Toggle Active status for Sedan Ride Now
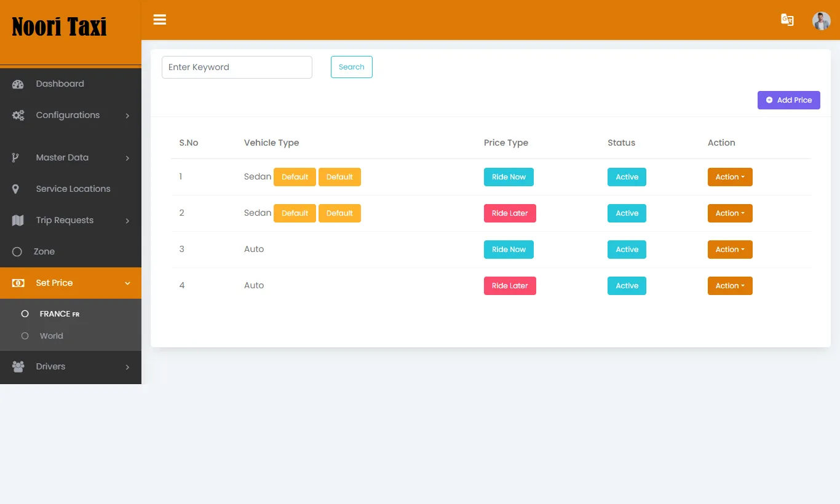The image size is (840, 504). coord(627,176)
